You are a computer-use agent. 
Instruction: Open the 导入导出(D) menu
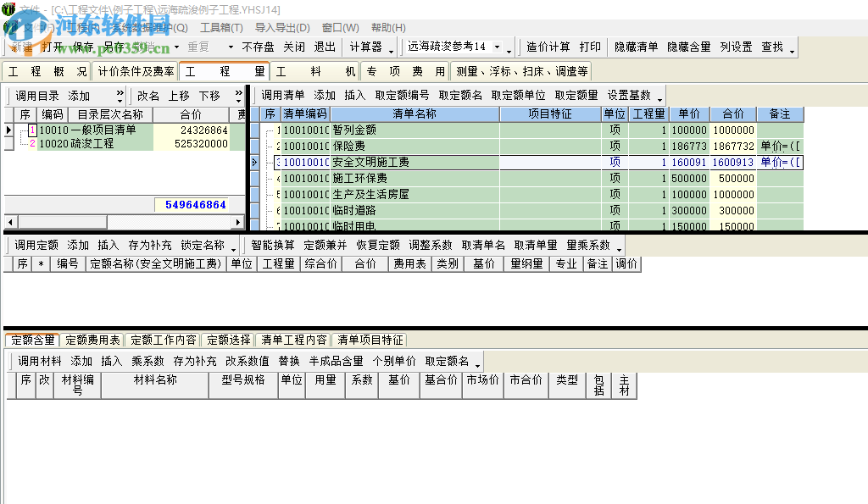281,28
